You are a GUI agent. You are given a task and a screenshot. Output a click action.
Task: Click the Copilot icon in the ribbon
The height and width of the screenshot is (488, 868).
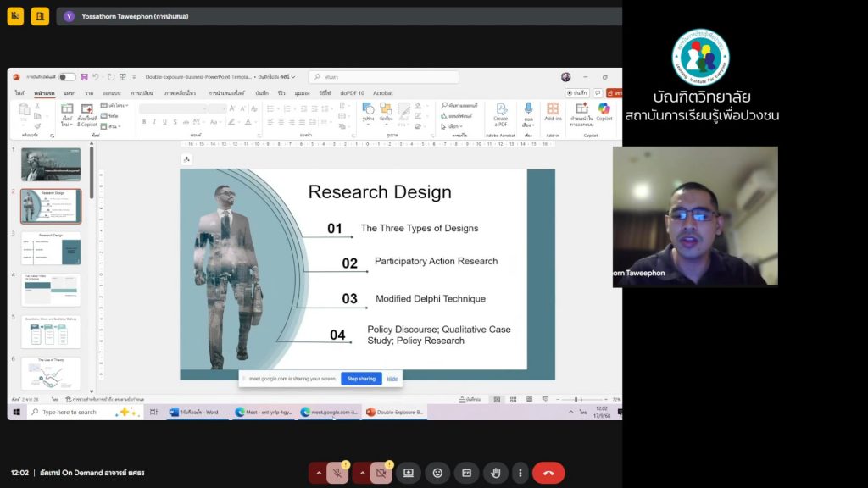[604, 111]
